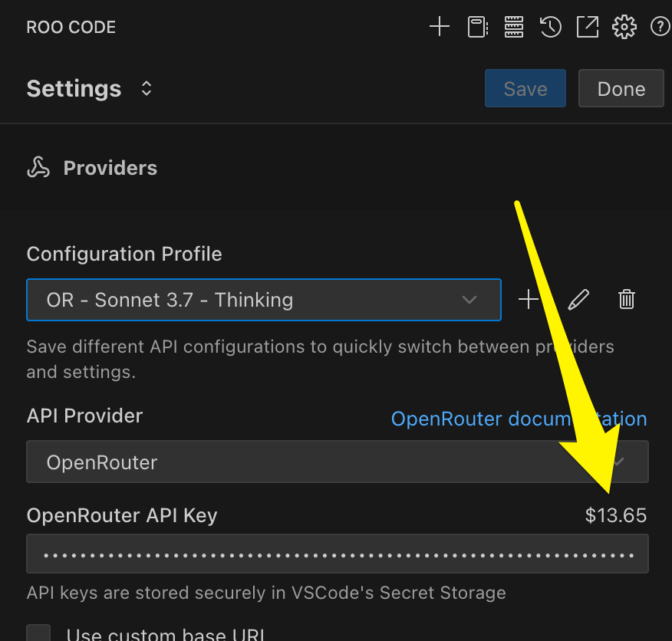Click the Done button
The width and height of the screenshot is (672, 641).
621,88
